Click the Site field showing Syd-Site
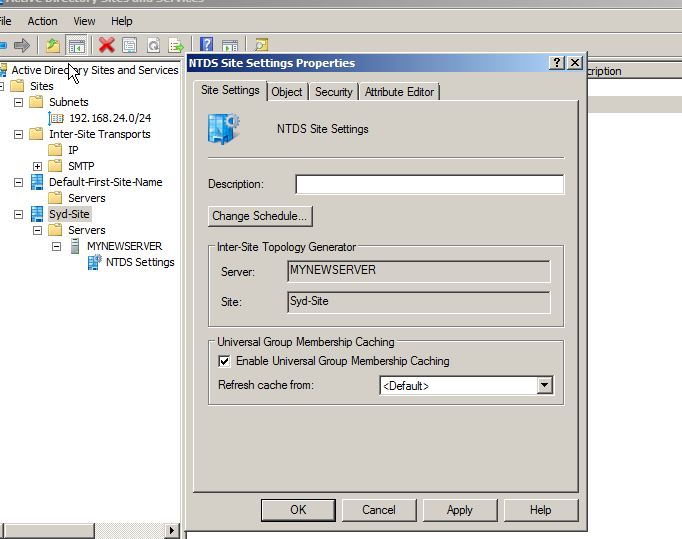 point(419,302)
